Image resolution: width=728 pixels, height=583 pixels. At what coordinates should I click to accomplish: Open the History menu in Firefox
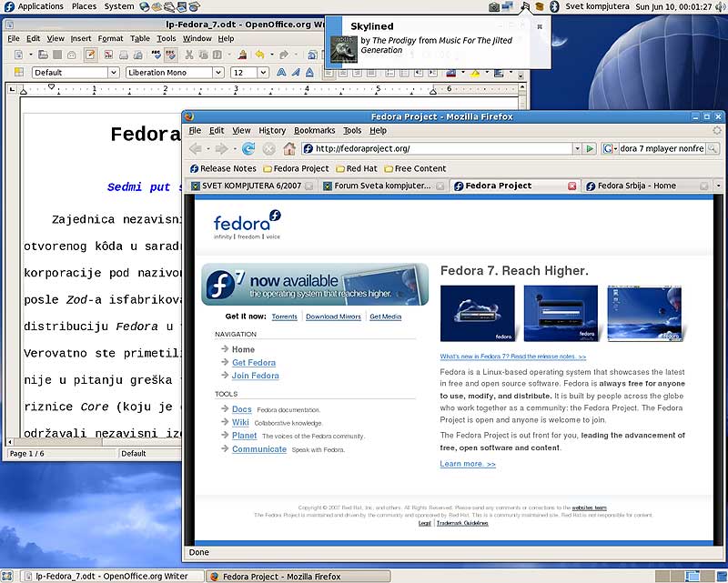coord(272,130)
